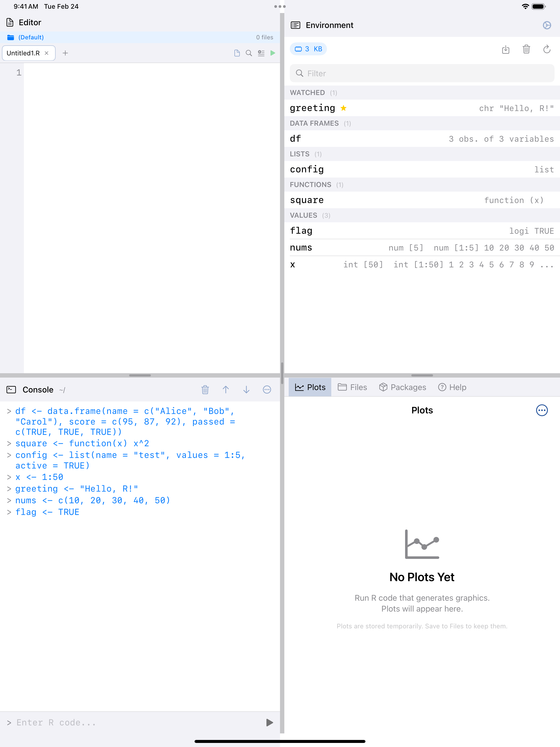Refresh the Environment pane
The image size is (560, 747).
click(x=547, y=50)
